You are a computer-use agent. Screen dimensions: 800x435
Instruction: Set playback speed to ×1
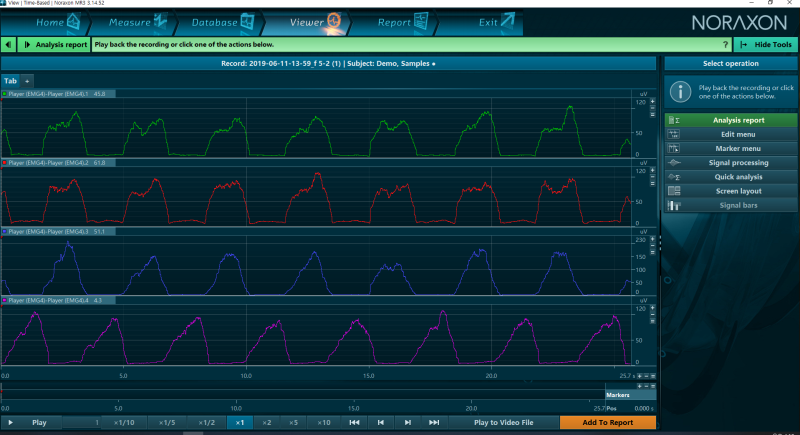pos(239,423)
